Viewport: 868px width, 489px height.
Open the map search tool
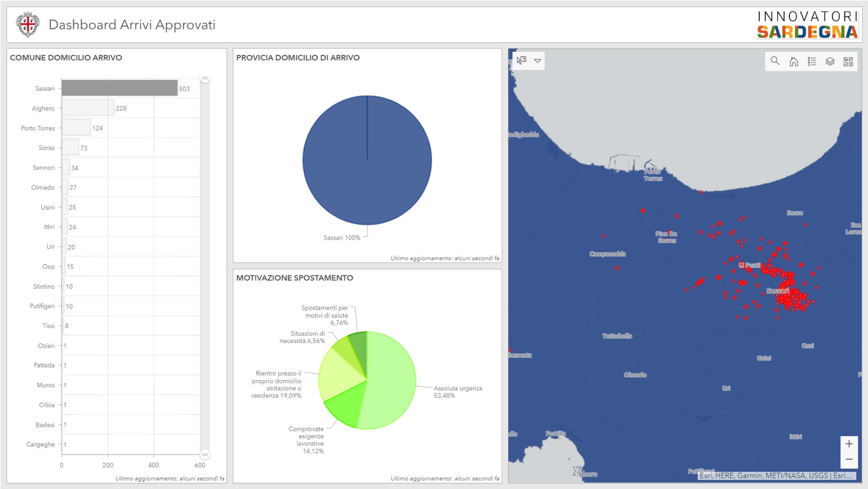(x=775, y=61)
